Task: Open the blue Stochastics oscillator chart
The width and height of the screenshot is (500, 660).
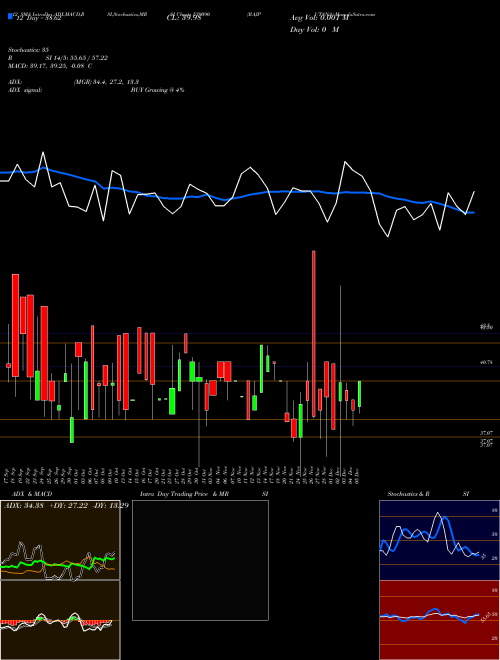Action: point(439,540)
